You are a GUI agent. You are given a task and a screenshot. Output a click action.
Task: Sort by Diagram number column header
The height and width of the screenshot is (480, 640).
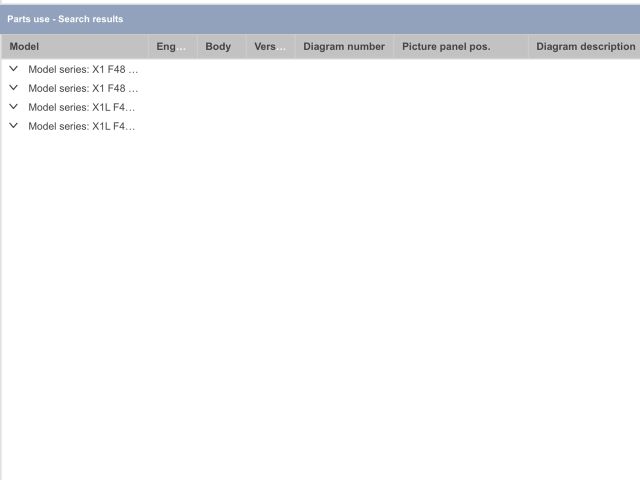343,47
